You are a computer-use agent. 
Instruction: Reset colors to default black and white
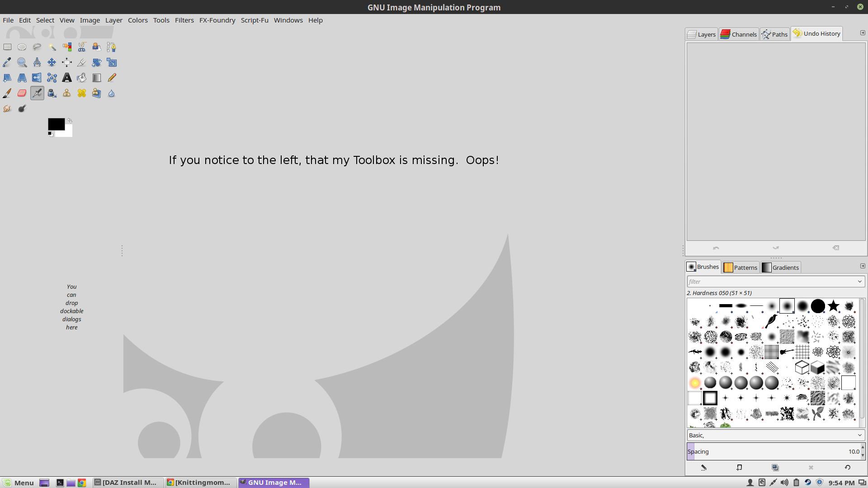coord(50,134)
